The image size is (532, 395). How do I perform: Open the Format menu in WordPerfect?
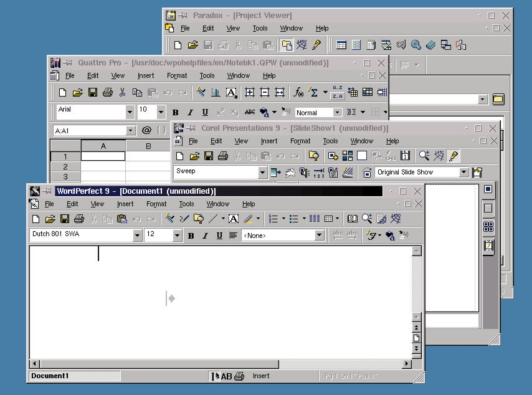[x=156, y=204]
